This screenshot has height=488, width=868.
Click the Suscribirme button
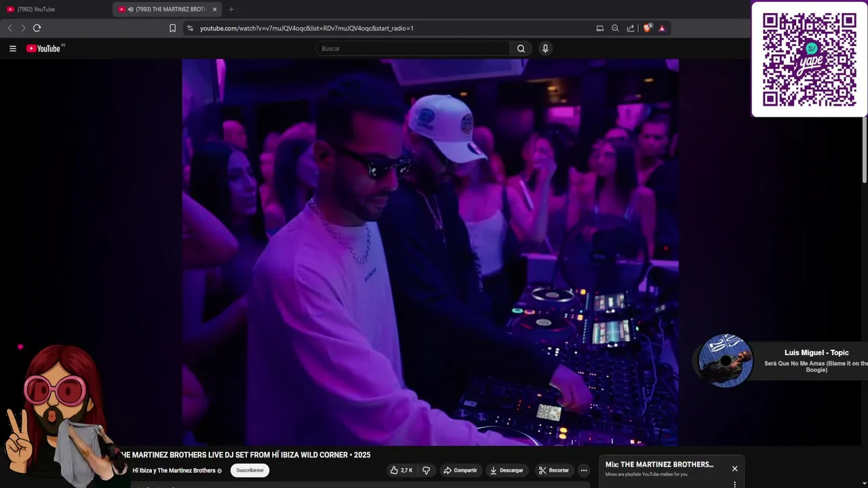tap(250, 470)
